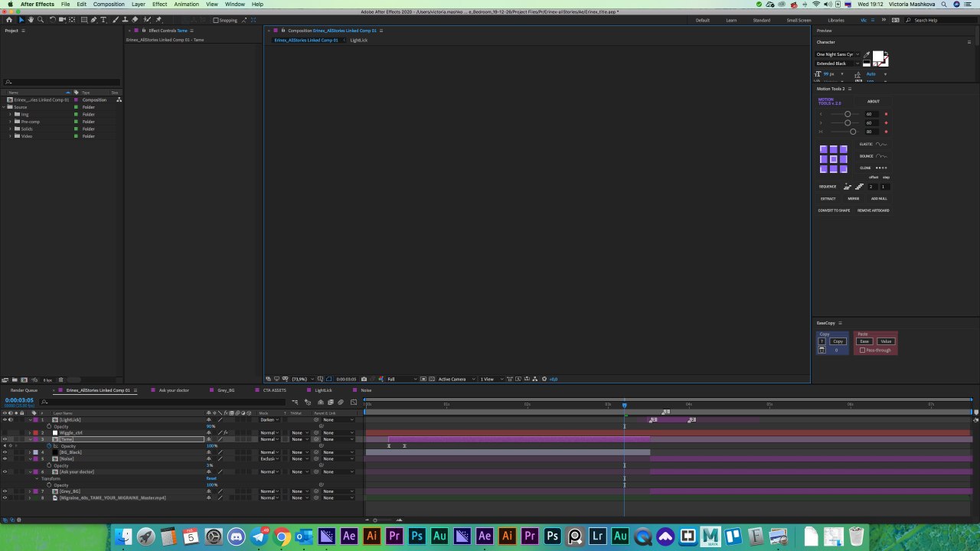
Task: Select the Type text tool
Action: (x=103, y=19)
